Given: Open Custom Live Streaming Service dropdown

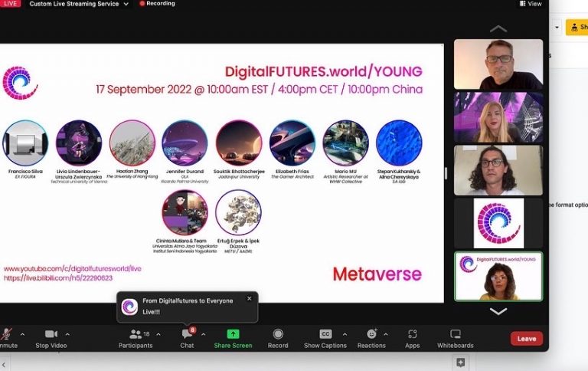Looking at the screenshot, I should coord(79,4).
